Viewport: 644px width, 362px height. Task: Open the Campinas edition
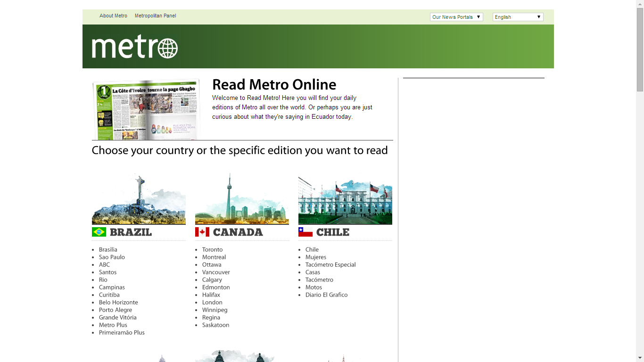coord(112,288)
